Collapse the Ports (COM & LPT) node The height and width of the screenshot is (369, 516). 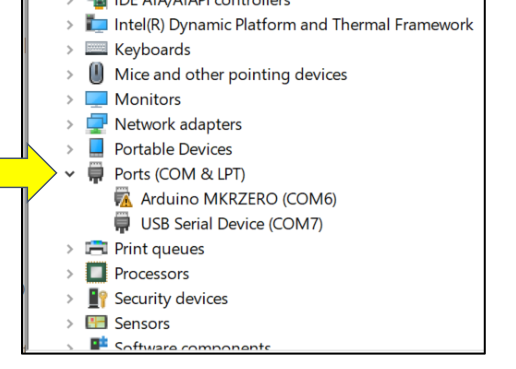[x=70, y=174]
